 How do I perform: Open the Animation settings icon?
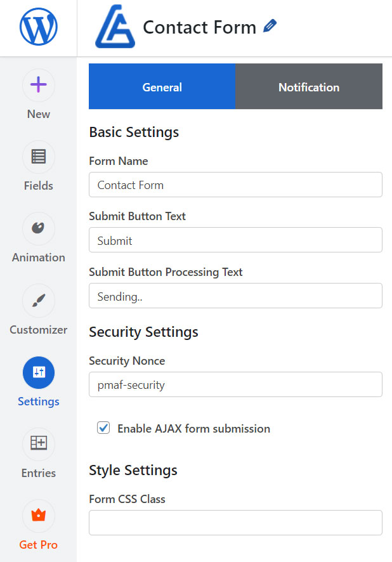[38, 228]
